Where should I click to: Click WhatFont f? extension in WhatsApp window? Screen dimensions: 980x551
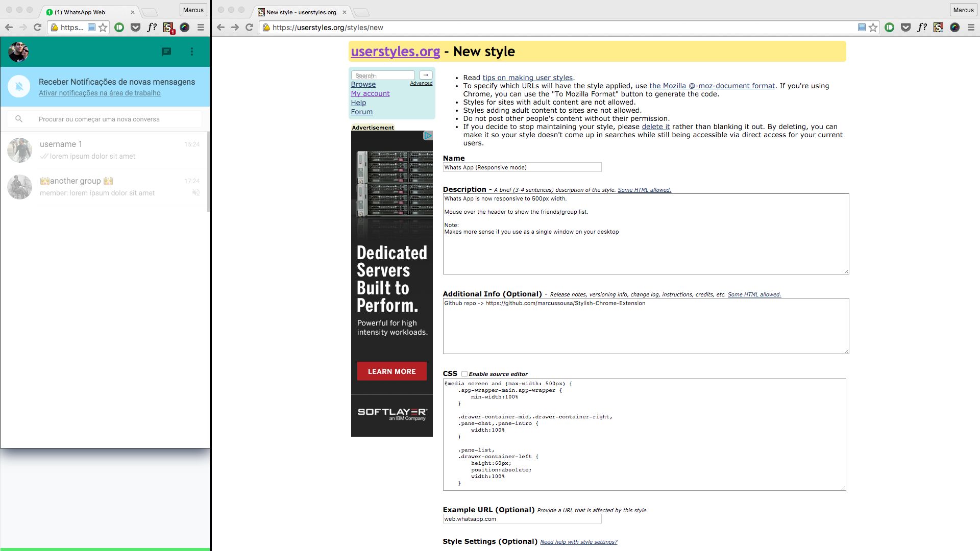pos(152,28)
